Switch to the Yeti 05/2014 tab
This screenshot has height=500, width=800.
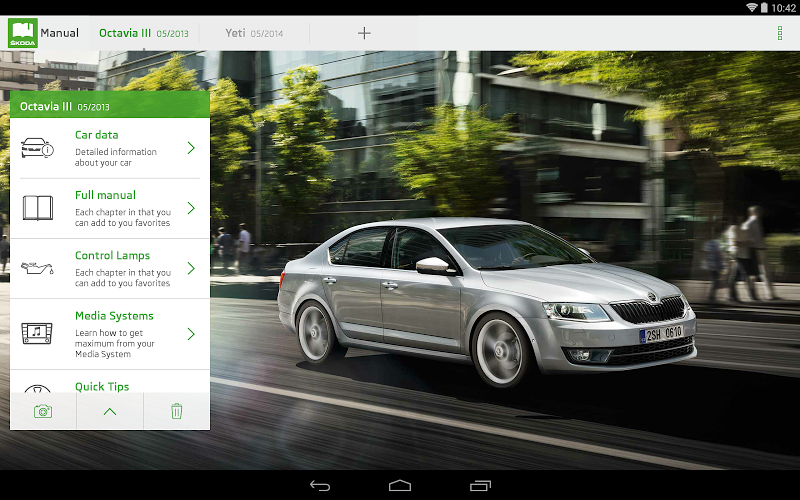[254, 33]
